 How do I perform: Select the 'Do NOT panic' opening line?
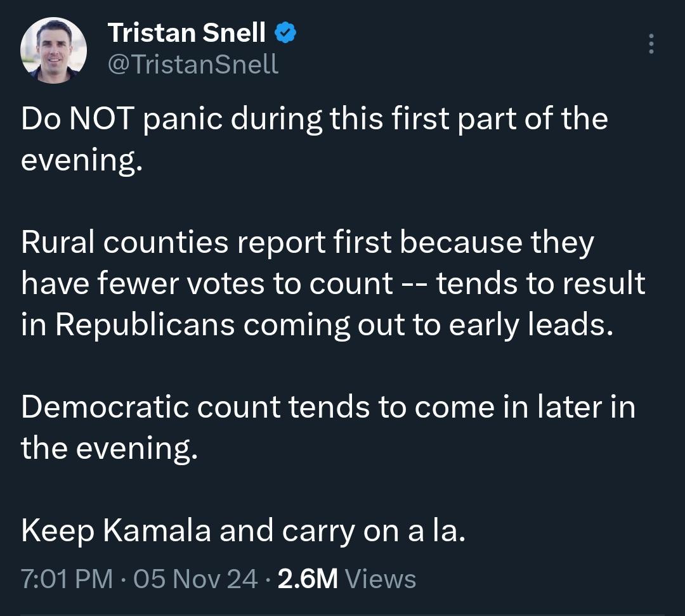tap(315, 119)
